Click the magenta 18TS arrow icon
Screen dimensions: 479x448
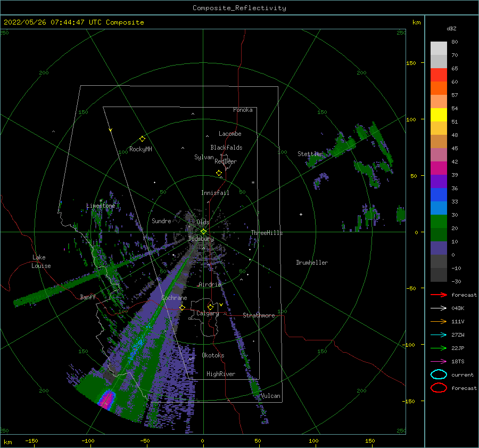[x=439, y=362]
